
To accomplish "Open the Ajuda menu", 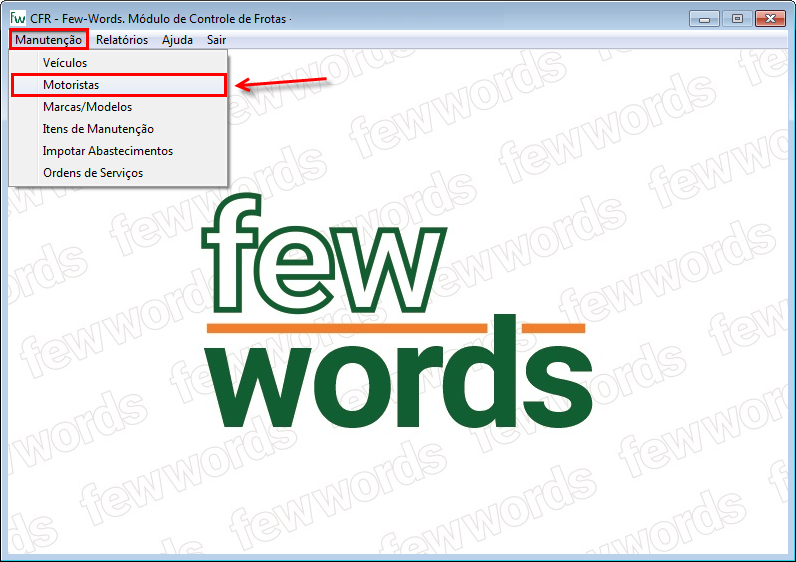I will [177, 40].
